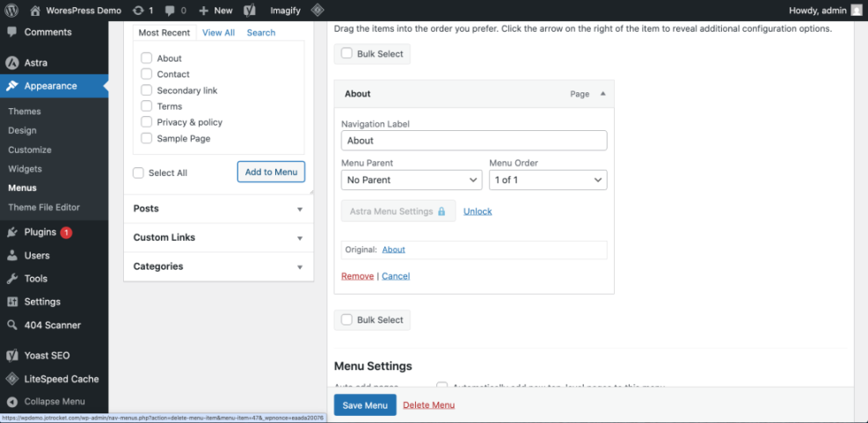Open Theme File Editor
Viewport: 868px width, 423px height.
pos(44,208)
